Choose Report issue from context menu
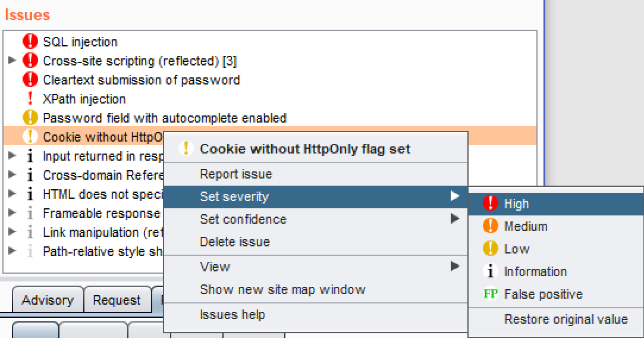Screen dimensions: 644x338 236,174
